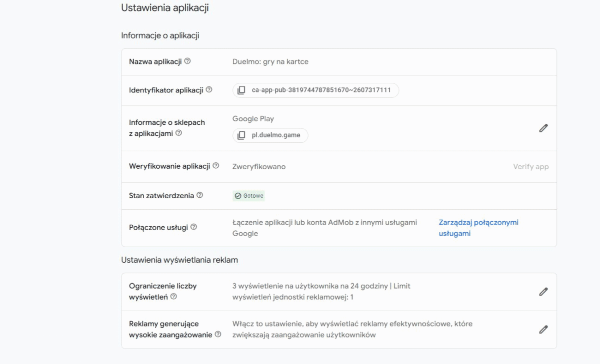The height and width of the screenshot is (364, 600).
Task: Click the Gotowe status checkmark icon
Action: pyautogui.click(x=238, y=196)
